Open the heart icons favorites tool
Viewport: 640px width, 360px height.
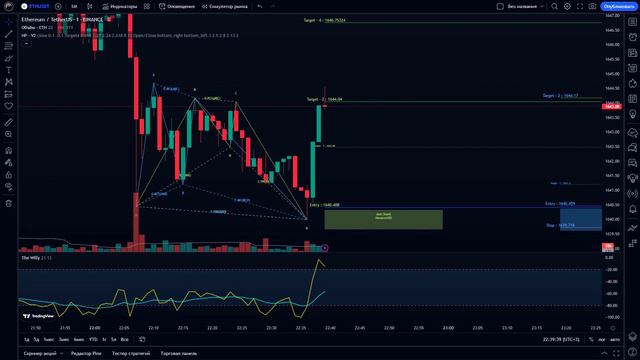pos(9,106)
